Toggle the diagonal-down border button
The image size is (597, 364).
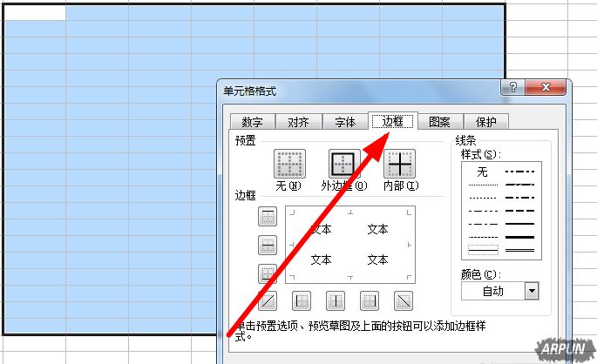click(x=404, y=300)
